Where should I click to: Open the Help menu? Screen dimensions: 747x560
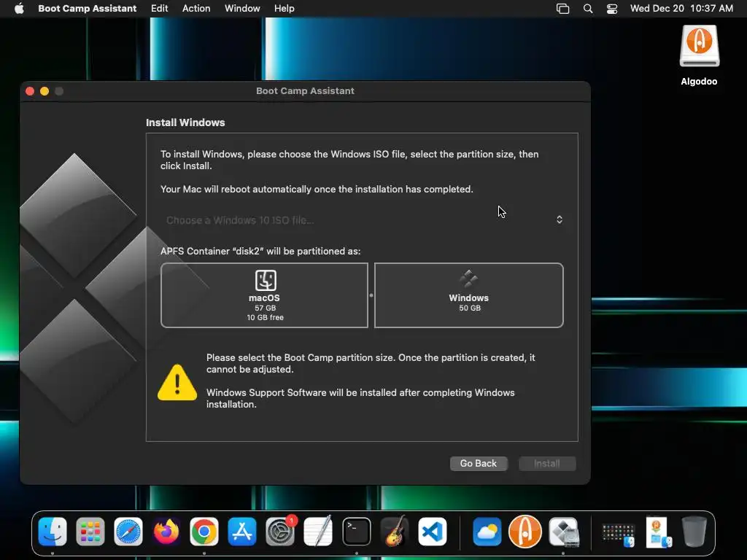(x=284, y=8)
